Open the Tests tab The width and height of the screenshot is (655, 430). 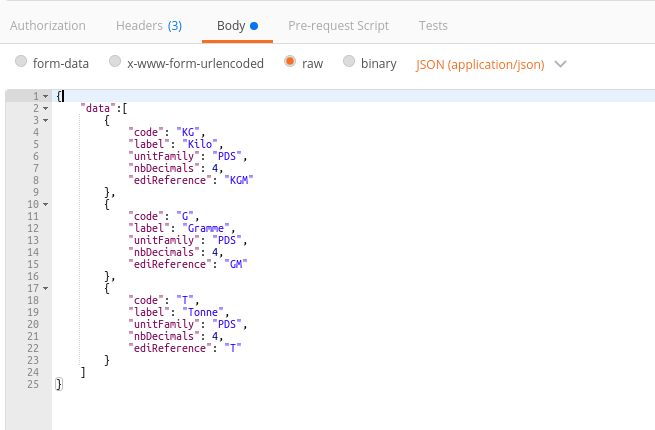433,25
